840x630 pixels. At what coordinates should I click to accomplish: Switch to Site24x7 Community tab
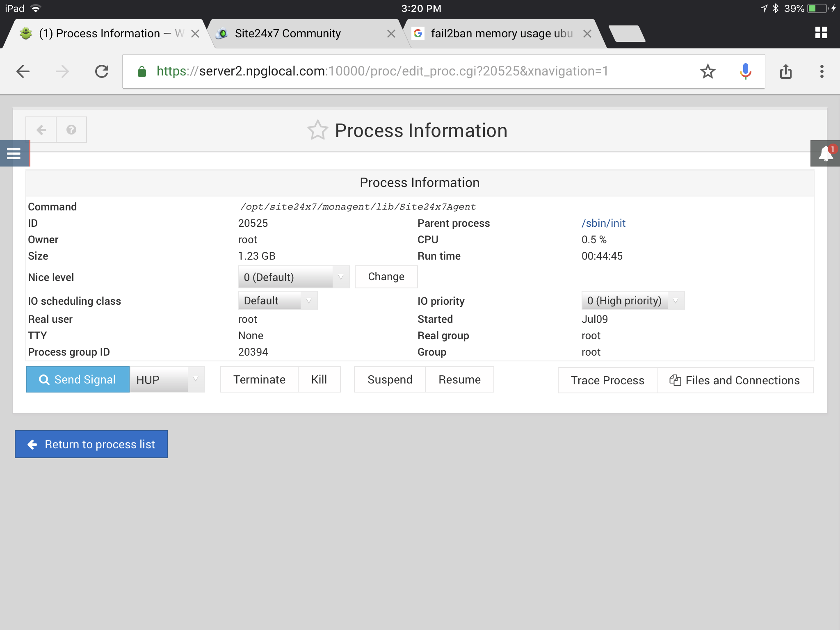[288, 34]
